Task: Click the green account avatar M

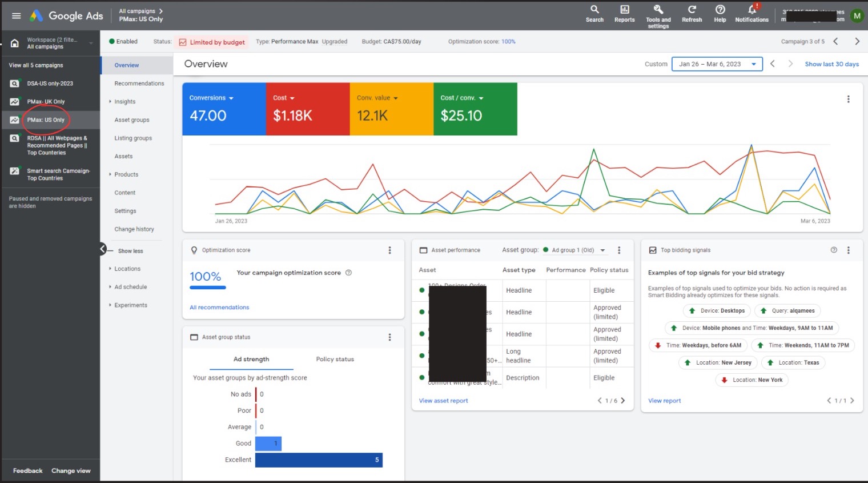Action: click(857, 15)
